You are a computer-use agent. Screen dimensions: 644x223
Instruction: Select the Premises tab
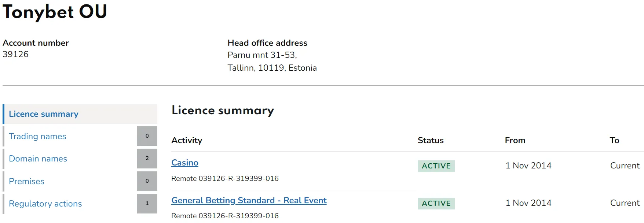click(26, 182)
